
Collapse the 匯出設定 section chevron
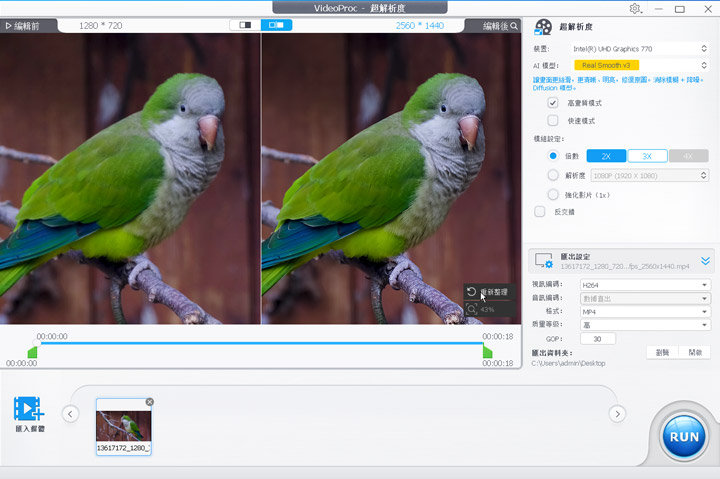pyautogui.click(x=705, y=261)
